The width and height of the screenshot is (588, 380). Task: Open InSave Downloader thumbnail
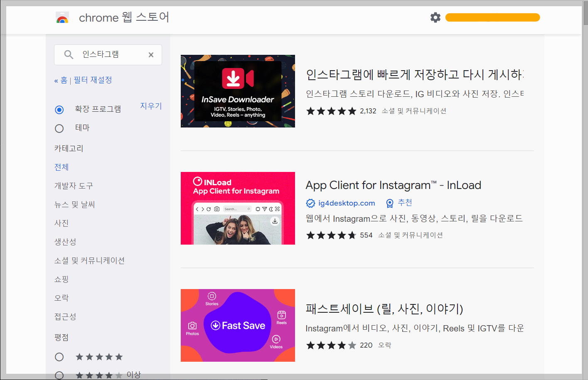click(238, 91)
